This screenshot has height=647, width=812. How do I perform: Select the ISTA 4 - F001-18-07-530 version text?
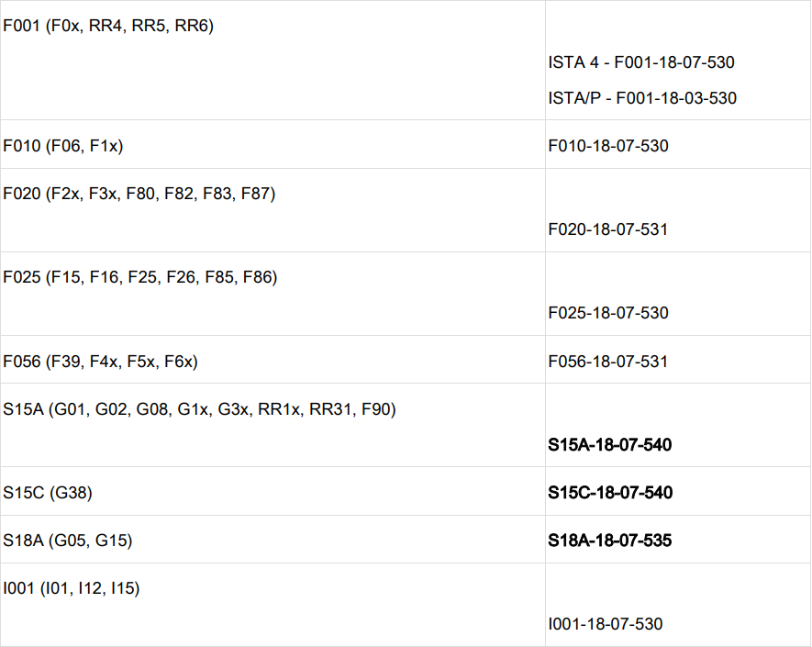pyautogui.click(x=641, y=63)
